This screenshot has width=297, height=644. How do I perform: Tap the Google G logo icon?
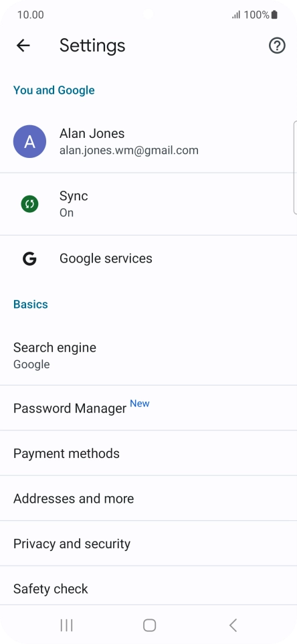(29, 259)
